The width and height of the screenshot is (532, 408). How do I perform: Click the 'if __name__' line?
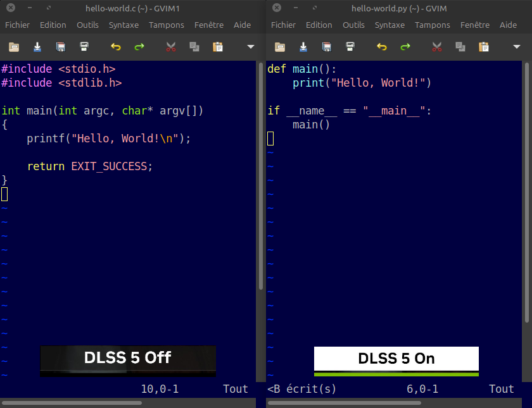click(350, 111)
